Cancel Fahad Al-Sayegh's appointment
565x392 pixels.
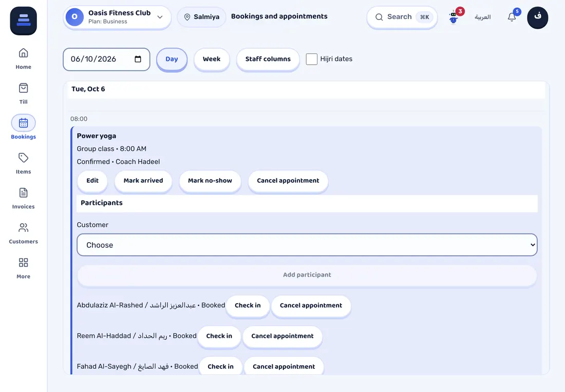284,367
